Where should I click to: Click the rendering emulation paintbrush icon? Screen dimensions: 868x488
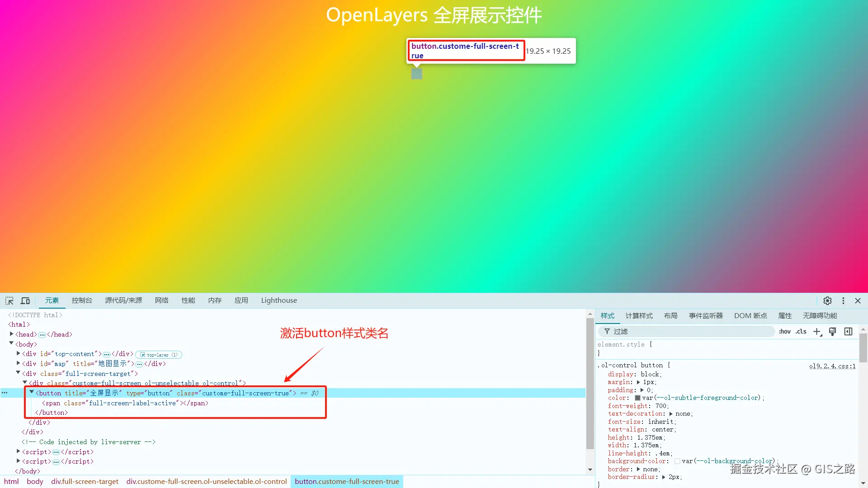833,332
